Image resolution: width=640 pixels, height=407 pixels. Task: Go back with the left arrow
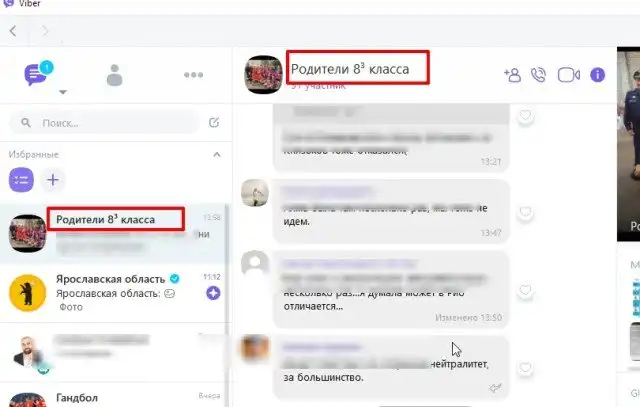13,31
